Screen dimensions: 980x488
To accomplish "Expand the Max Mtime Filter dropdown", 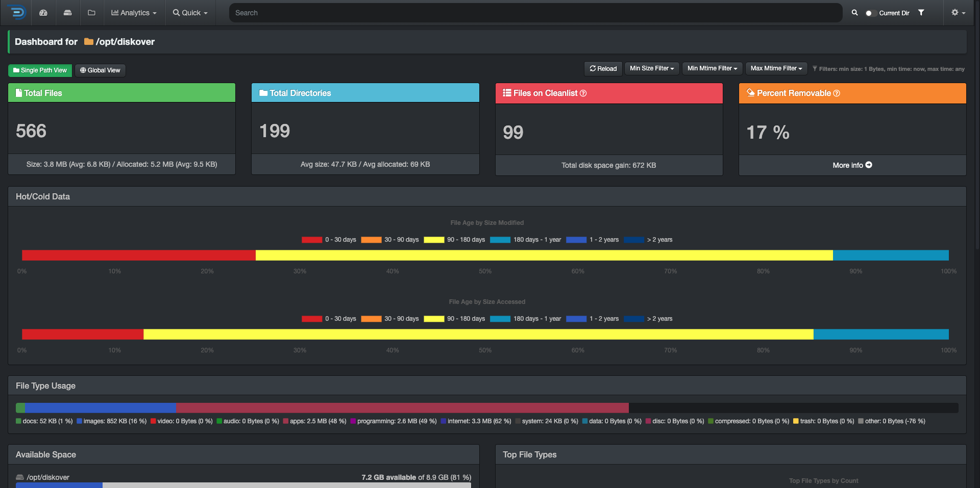I will 776,68.
